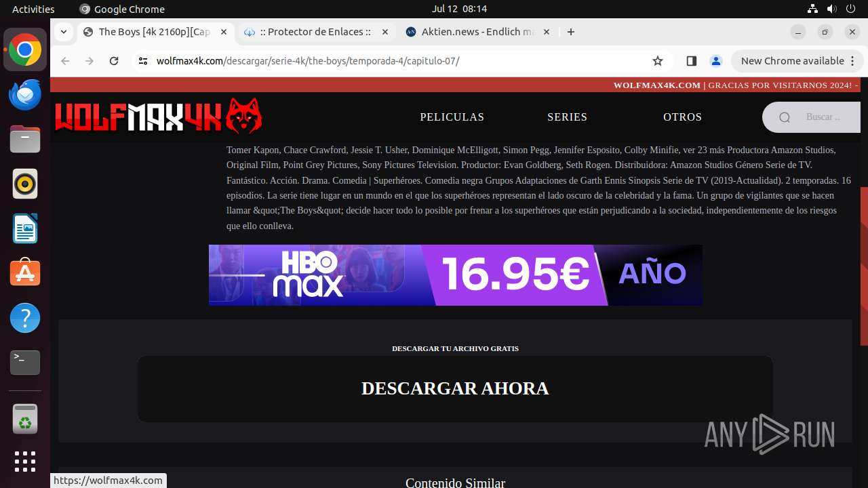Image resolution: width=868 pixels, height=488 pixels.
Task: Open the Activities overview
Action: click(x=33, y=9)
